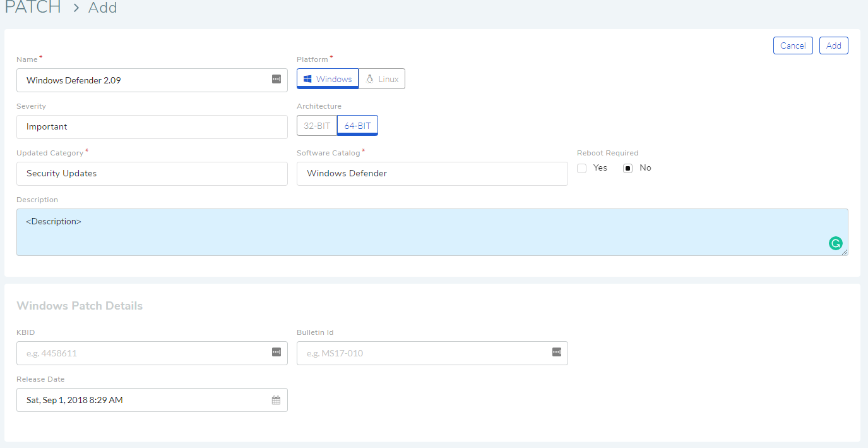Choose 32-BIT architecture
The image size is (868, 448).
pos(317,126)
